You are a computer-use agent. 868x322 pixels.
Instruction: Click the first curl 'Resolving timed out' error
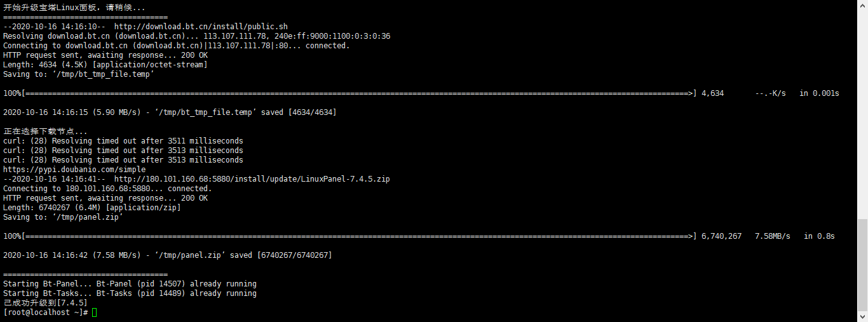tap(123, 141)
